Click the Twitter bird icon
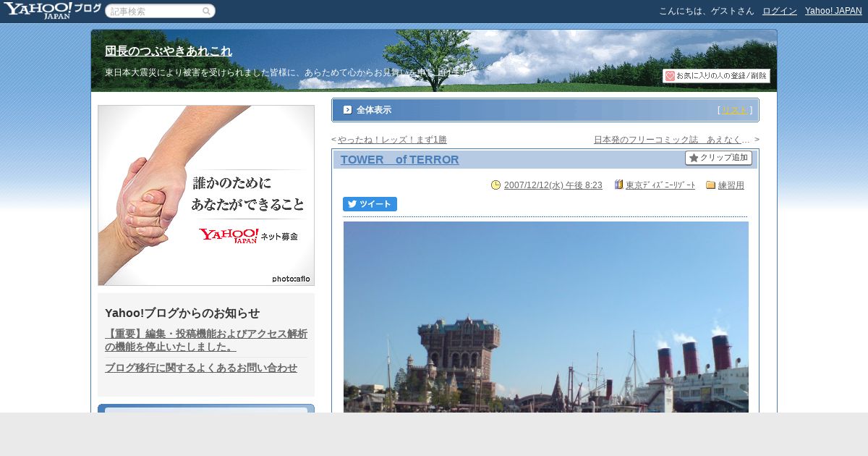 [352, 204]
